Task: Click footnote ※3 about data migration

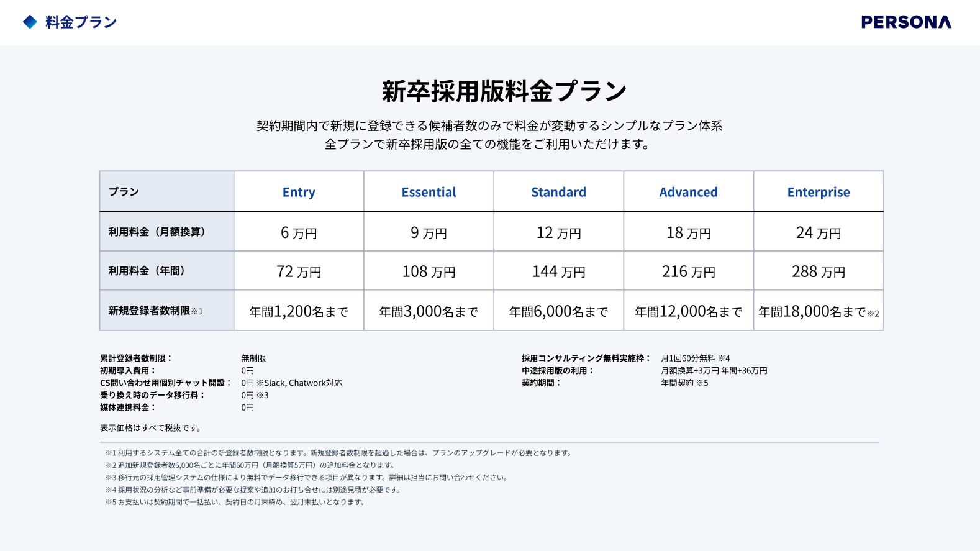Action: point(307,478)
